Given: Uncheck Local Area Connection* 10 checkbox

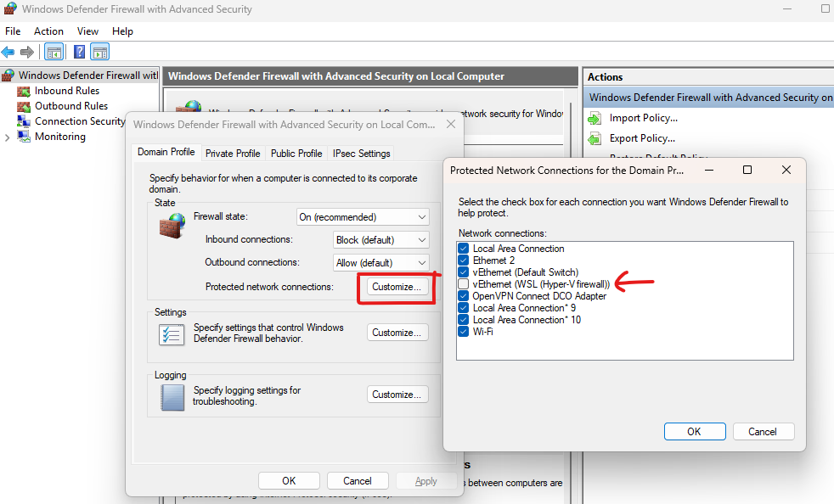Looking at the screenshot, I should coord(463,320).
